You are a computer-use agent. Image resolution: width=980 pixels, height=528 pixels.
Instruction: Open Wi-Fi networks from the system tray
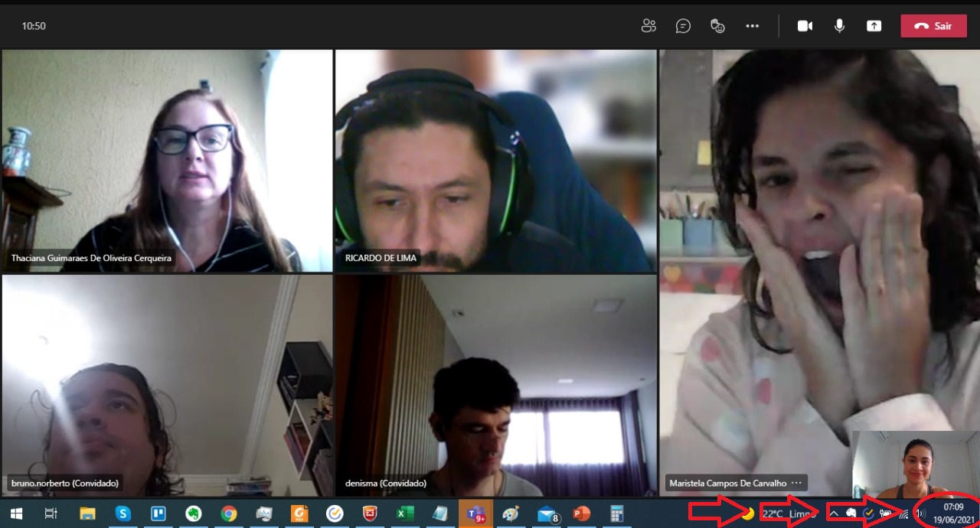904,513
